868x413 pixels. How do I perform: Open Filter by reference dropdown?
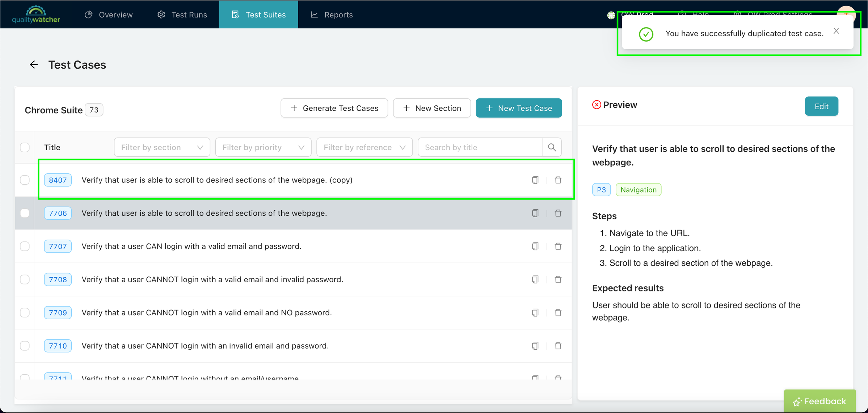[365, 147]
